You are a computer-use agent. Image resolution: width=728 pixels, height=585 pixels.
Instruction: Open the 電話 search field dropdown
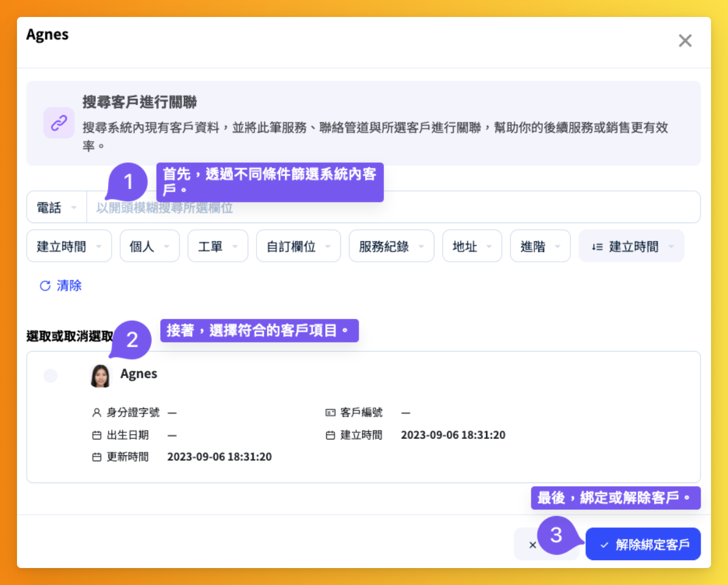pos(56,208)
